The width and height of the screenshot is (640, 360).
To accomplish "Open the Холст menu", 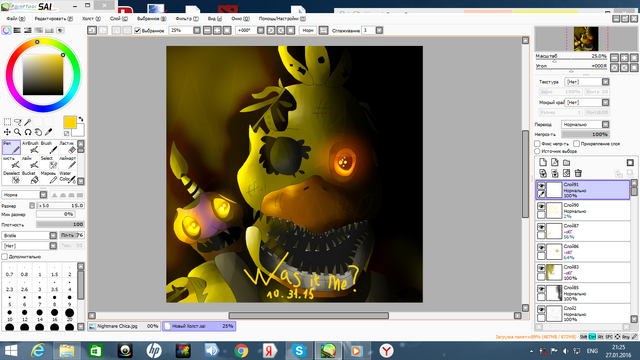I will 91,18.
